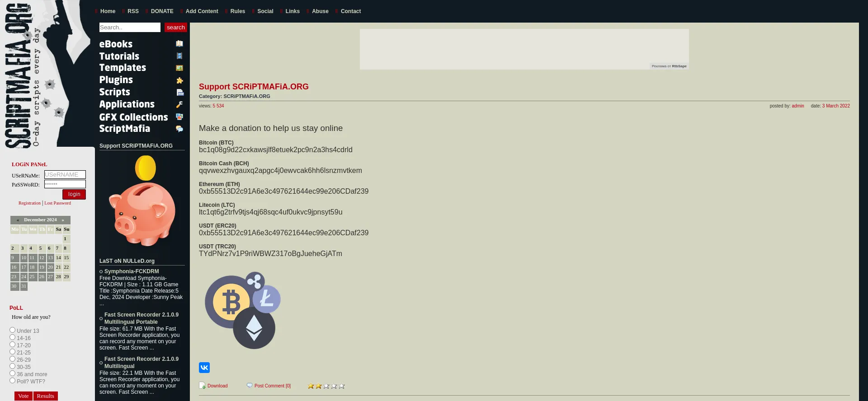Rate the post four stars
This screenshot has height=401, width=868.
coord(334,386)
